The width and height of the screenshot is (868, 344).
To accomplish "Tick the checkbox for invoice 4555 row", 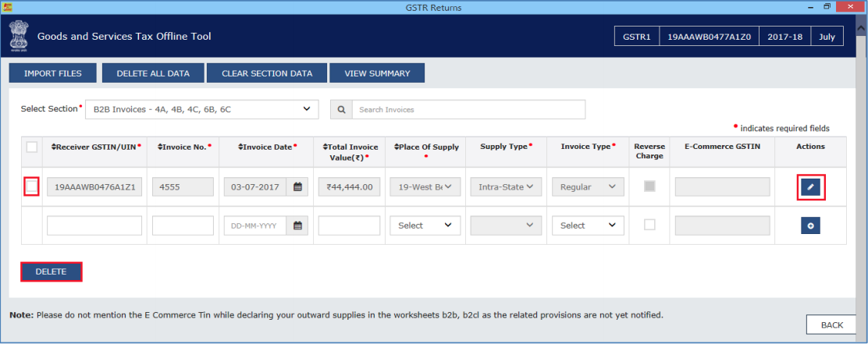I will click(x=32, y=186).
